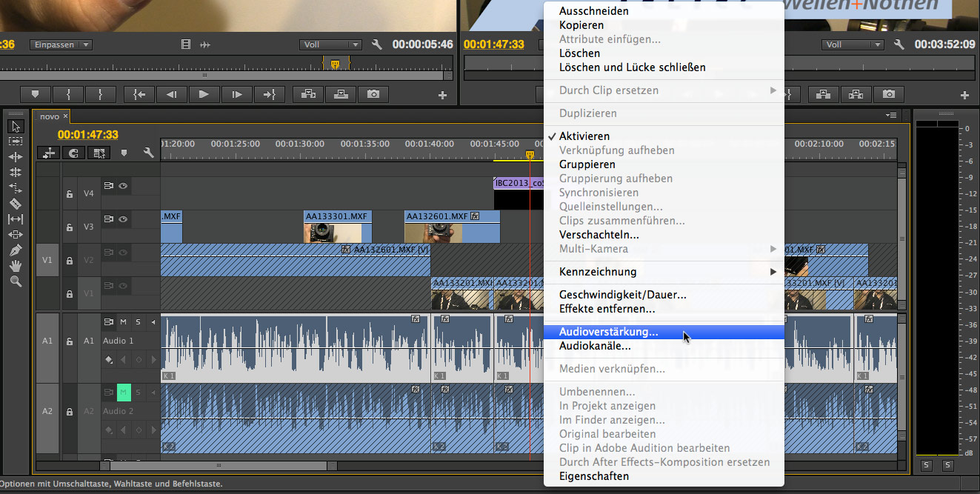This screenshot has height=494, width=980.
Task: Unmute Audio 2 with the green M button
Action: [123, 391]
